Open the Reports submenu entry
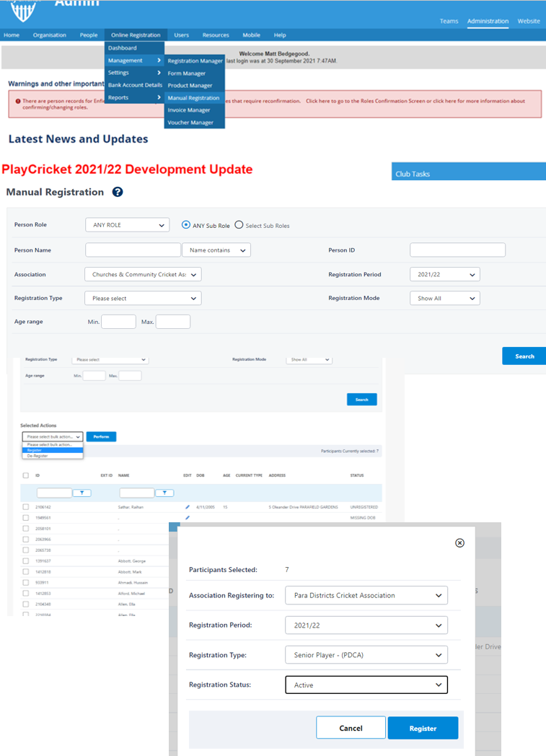This screenshot has height=756, width=546. pos(134,97)
